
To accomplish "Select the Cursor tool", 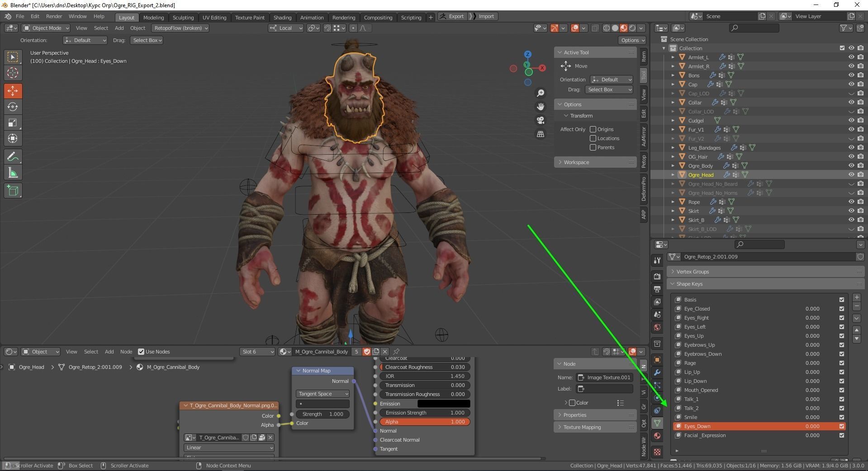I will click(13, 73).
